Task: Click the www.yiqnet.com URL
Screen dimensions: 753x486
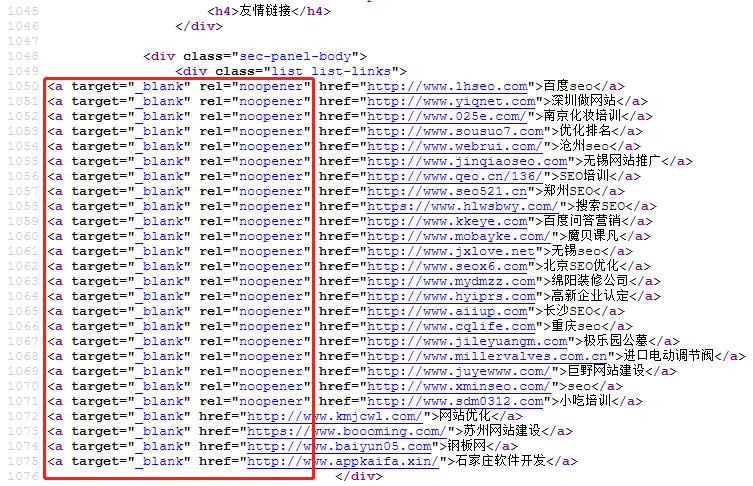Action: pyautogui.click(x=451, y=101)
